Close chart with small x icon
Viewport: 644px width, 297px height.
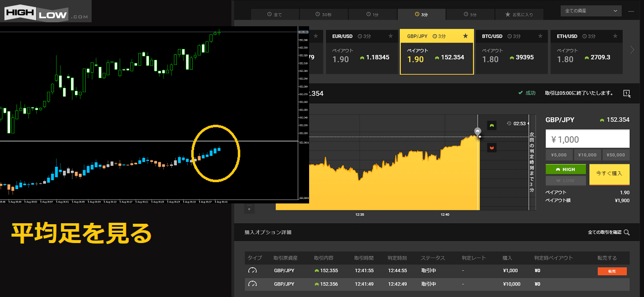[249, 209]
